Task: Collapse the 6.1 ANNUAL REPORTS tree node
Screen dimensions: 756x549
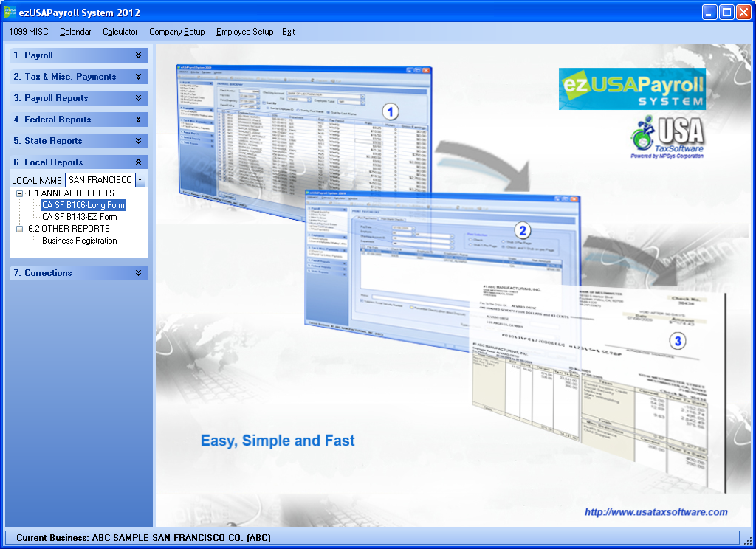Action: click(x=20, y=193)
